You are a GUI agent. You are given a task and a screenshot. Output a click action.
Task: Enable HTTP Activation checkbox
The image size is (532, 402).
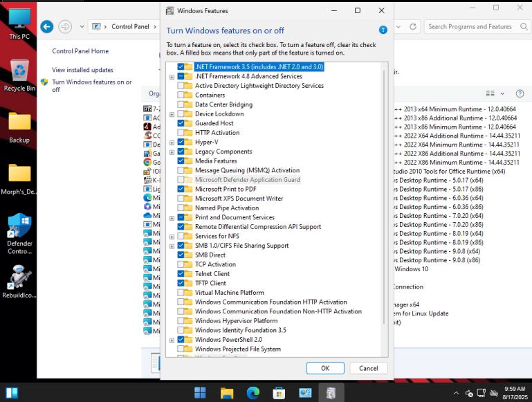[x=181, y=133]
